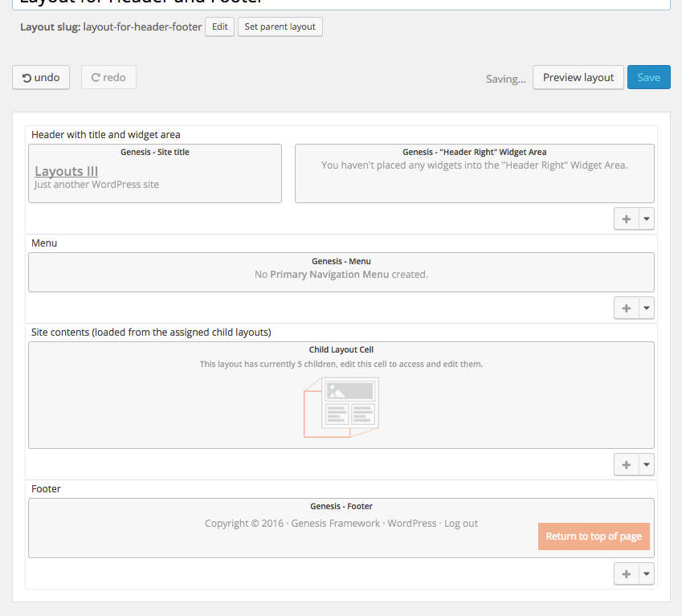Select the Genesis - Site title cell heading
The height and width of the screenshot is (616, 682).
155,152
